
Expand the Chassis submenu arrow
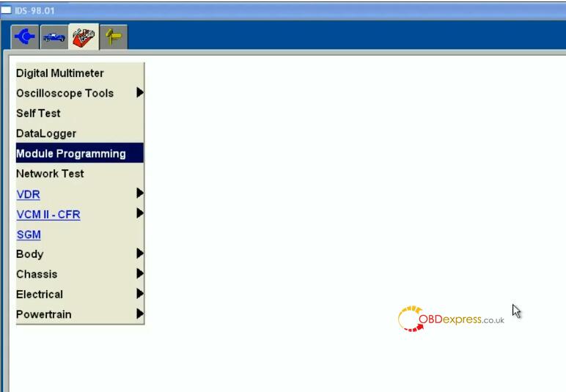pos(139,274)
